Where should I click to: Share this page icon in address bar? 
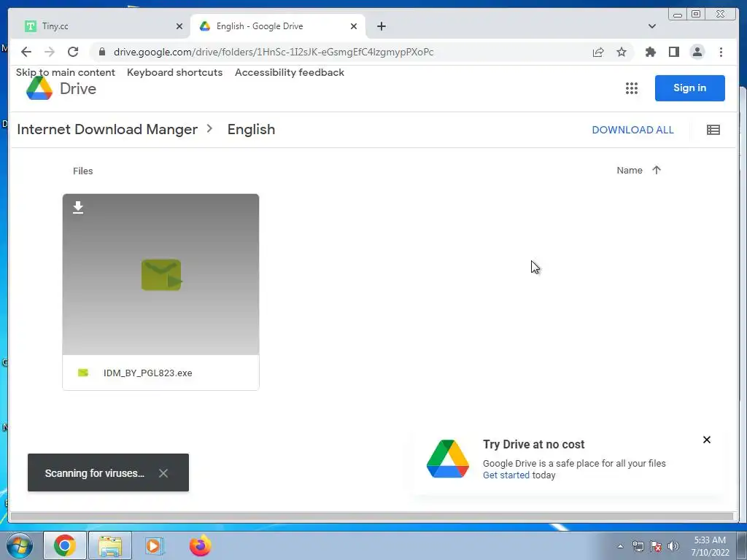[598, 52]
